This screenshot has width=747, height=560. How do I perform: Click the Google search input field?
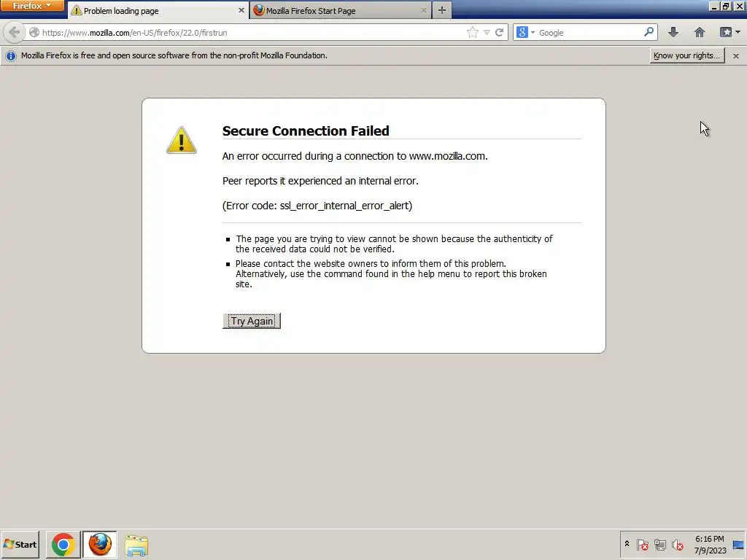(x=590, y=32)
